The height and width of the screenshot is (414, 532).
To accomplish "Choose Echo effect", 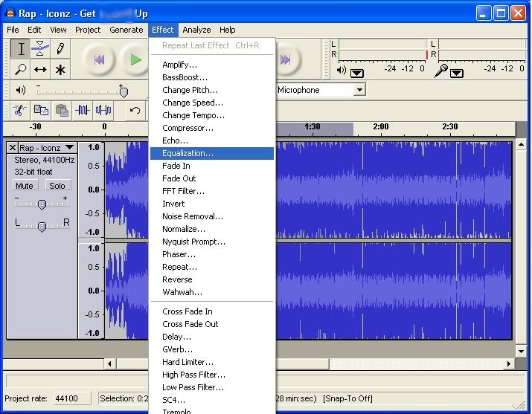I will [212, 140].
